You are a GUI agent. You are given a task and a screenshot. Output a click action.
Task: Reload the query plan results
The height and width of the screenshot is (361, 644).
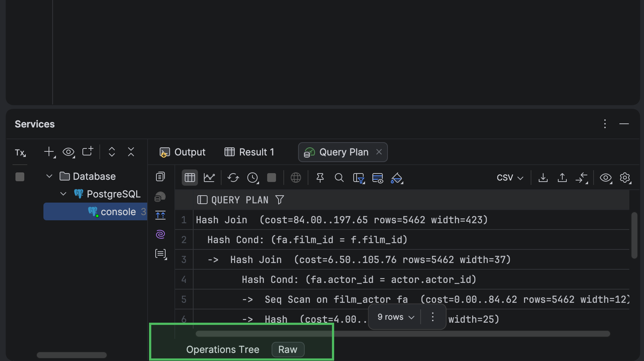tap(233, 178)
